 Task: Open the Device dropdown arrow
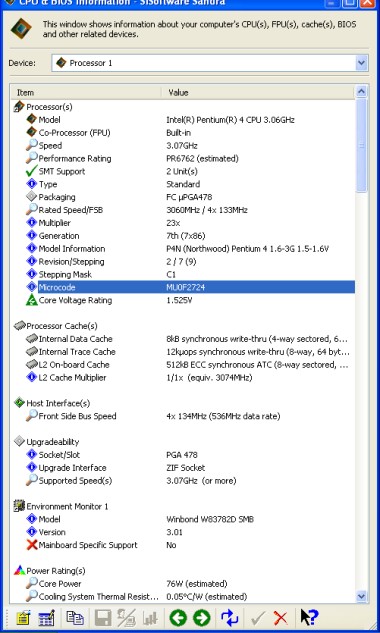pos(361,63)
